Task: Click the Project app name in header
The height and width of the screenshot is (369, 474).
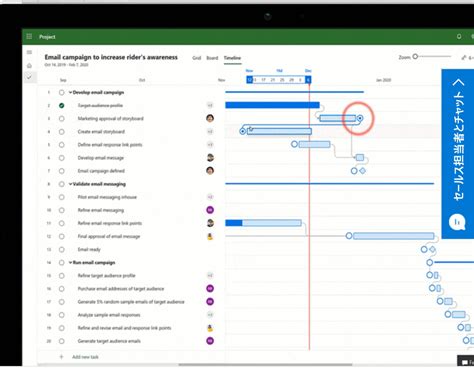Action: 47,37
